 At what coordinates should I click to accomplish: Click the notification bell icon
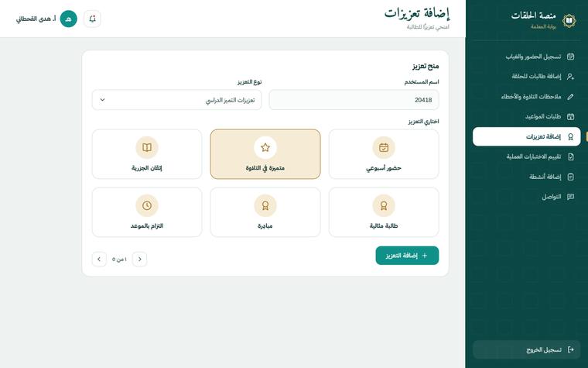point(92,19)
